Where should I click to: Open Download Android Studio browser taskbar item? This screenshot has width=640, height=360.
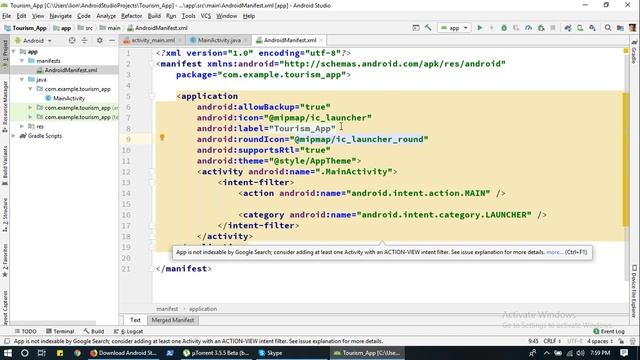pyautogui.click(x=123, y=353)
